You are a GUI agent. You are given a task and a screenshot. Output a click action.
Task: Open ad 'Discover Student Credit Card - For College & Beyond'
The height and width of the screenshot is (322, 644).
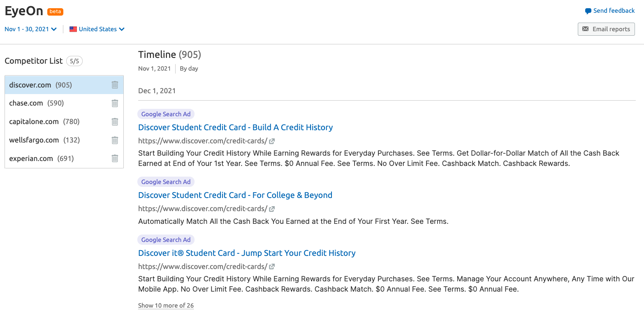coord(235,195)
